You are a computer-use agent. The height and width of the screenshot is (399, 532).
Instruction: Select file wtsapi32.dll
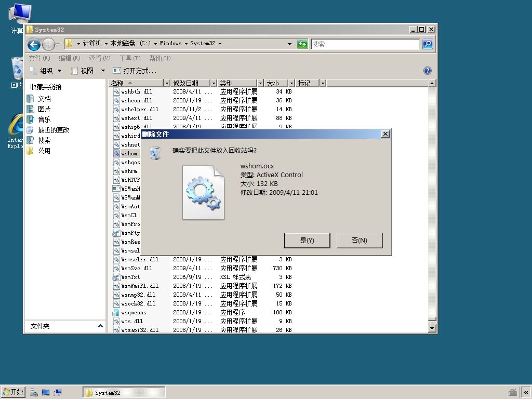(x=140, y=330)
